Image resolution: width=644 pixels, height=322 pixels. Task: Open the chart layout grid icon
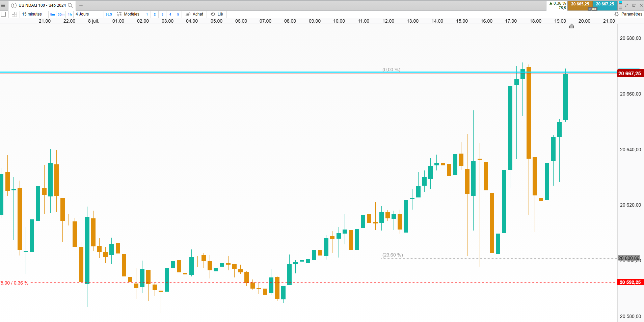[x=14, y=14]
